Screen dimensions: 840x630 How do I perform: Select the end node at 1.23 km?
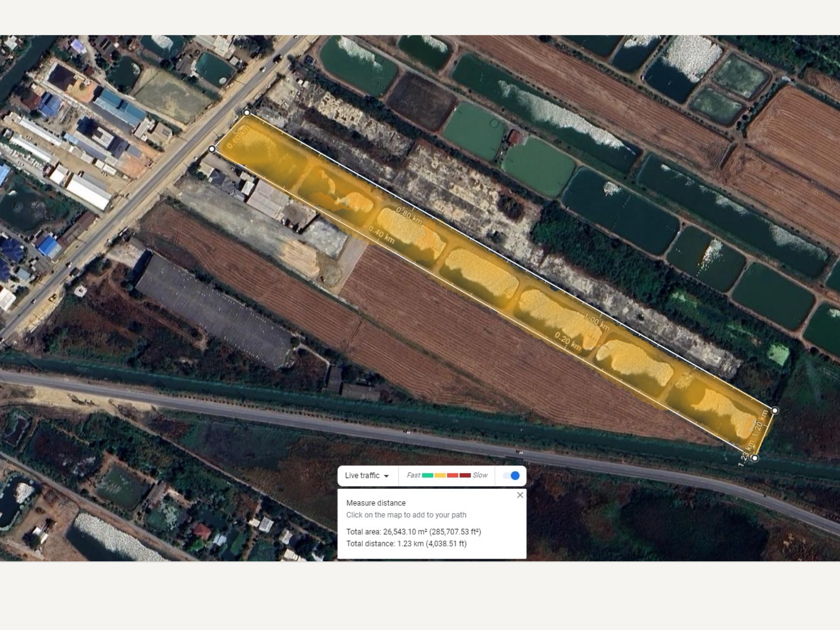point(755,458)
